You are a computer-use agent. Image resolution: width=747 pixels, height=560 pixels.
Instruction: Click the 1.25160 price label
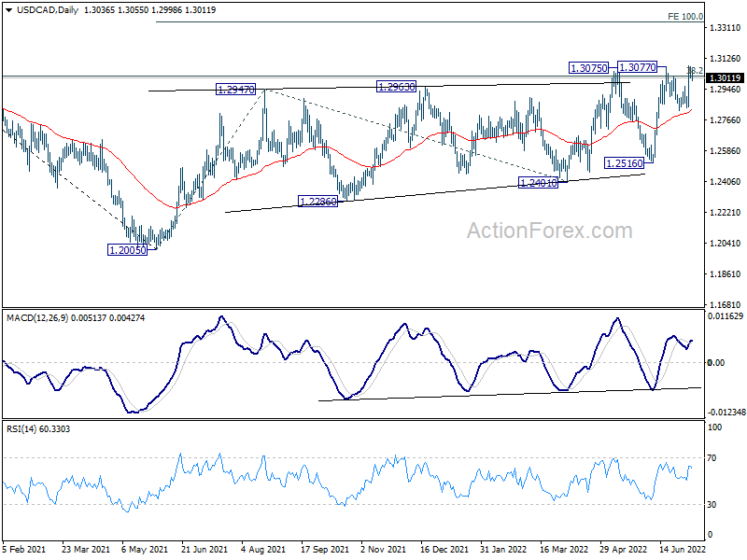[x=623, y=162]
